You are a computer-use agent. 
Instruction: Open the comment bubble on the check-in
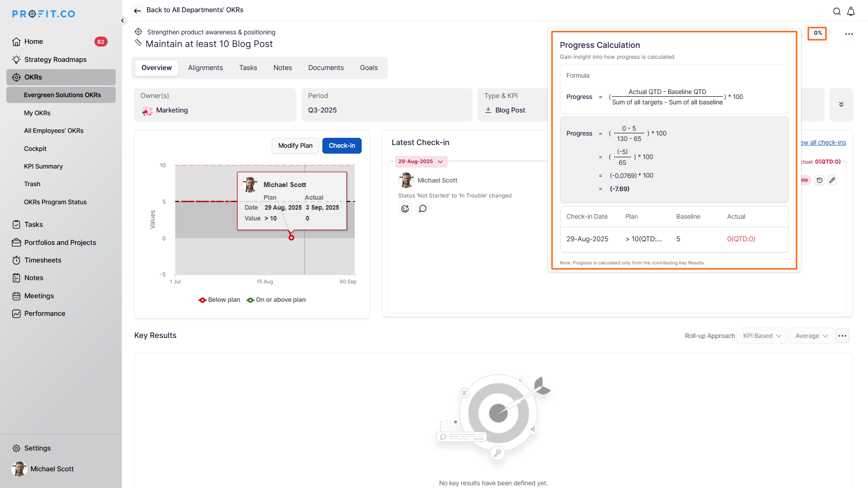tap(423, 209)
